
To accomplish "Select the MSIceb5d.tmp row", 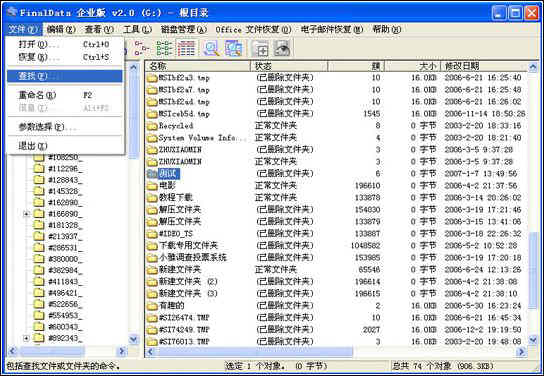I will coord(336,114).
